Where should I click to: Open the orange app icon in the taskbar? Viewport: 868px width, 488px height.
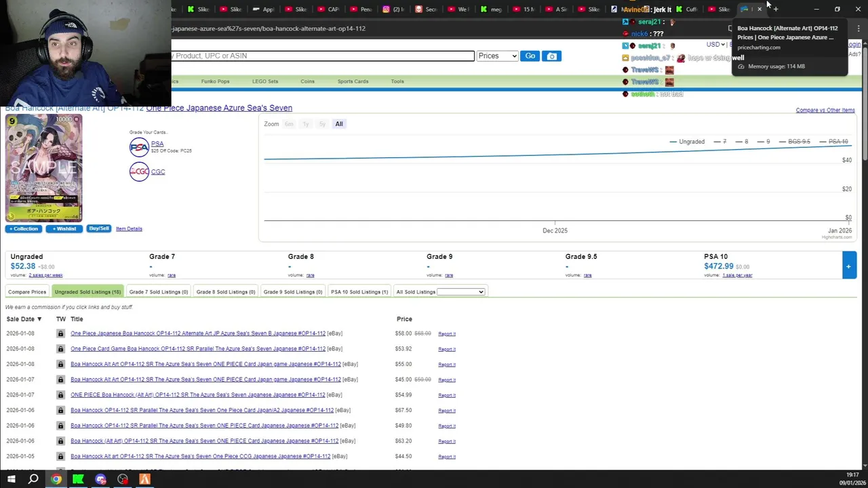(144, 479)
